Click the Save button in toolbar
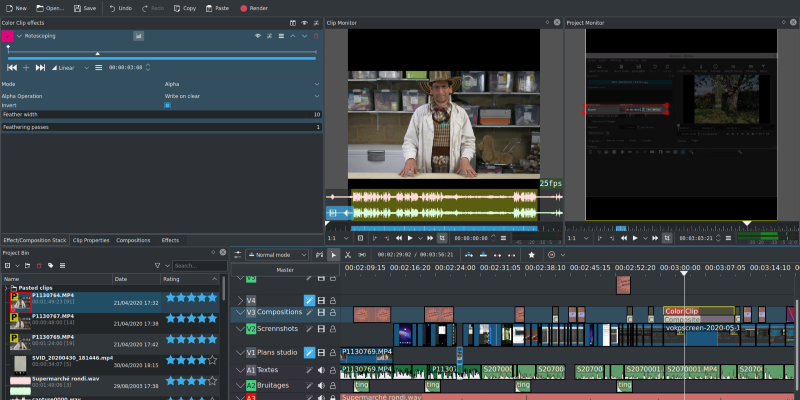The height and width of the screenshot is (400, 800). click(x=85, y=8)
